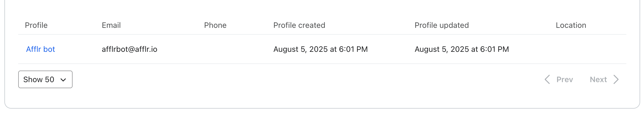Sort by the Profile updated header
This screenshot has height=113, width=644.
pyautogui.click(x=441, y=25)
